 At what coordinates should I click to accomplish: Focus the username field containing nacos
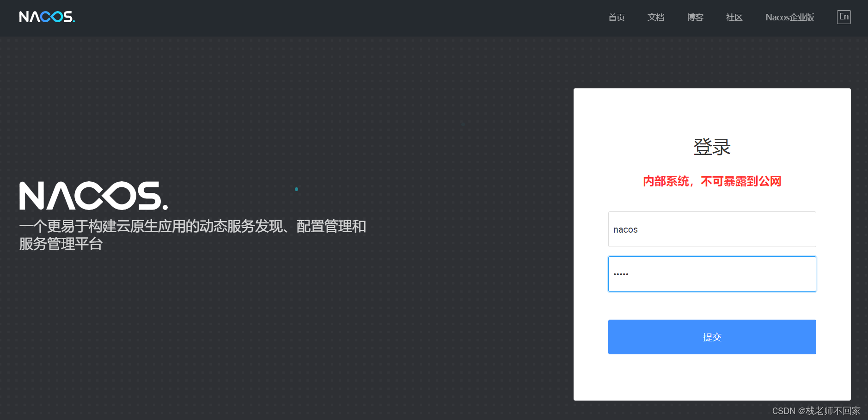tap(712, 229)
